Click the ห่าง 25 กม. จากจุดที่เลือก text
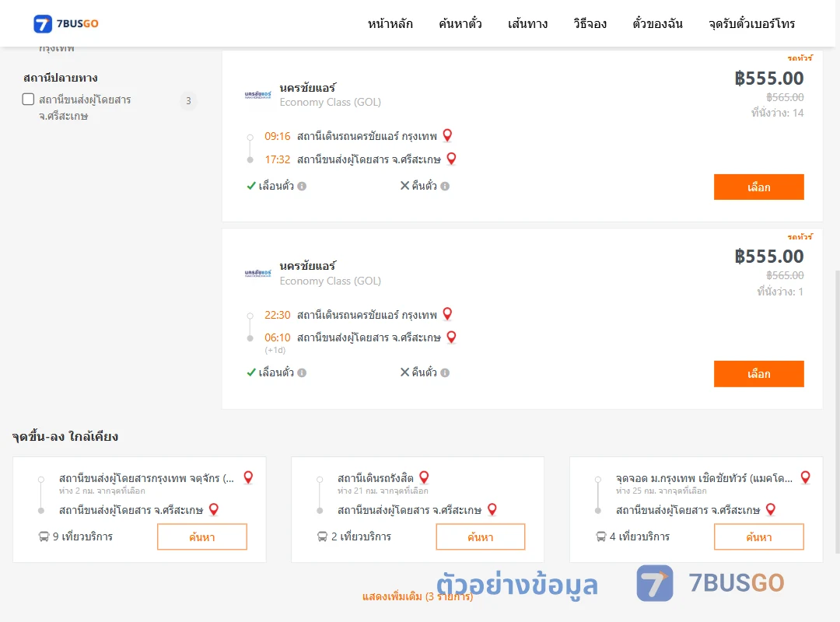Screen dimensions: 840x622 tap(661, 491)
